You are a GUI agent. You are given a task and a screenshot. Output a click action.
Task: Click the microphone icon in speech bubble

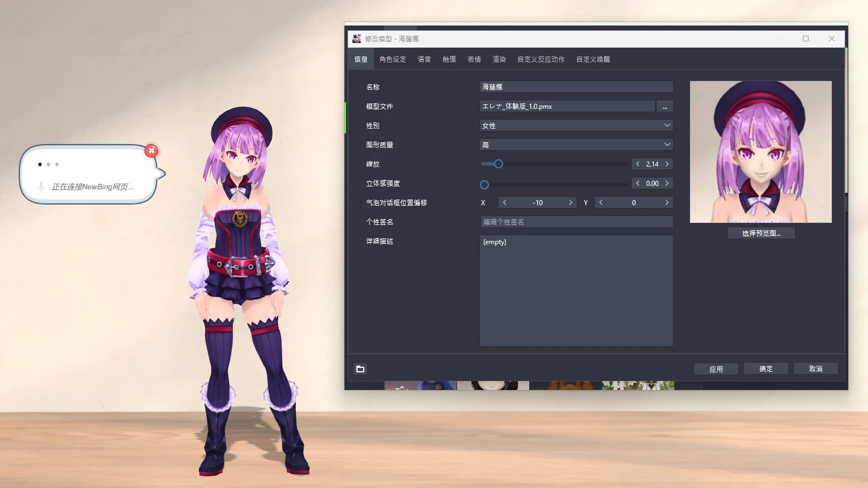pyautogui.click(x=41, y=186)
